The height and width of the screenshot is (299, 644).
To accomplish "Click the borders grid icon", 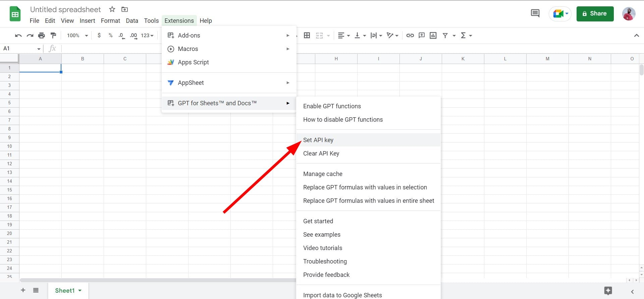I will [x=307, y=36].
